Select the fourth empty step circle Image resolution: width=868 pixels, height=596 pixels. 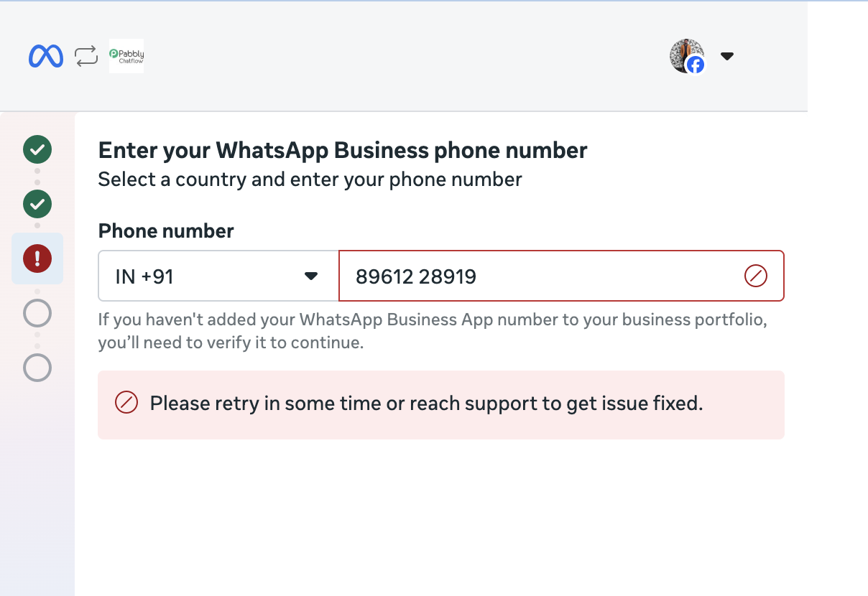pos(37,313)
